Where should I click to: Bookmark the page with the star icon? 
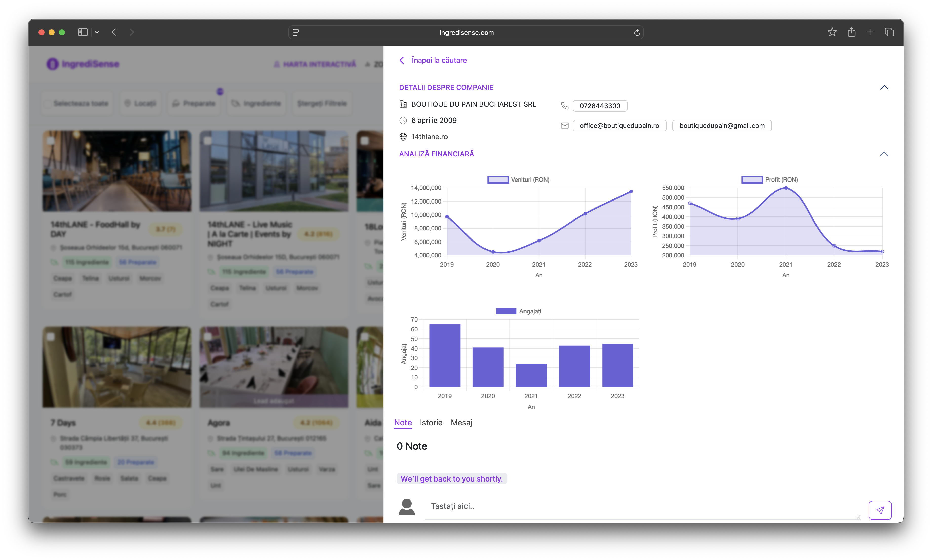(x=832, y=32)
